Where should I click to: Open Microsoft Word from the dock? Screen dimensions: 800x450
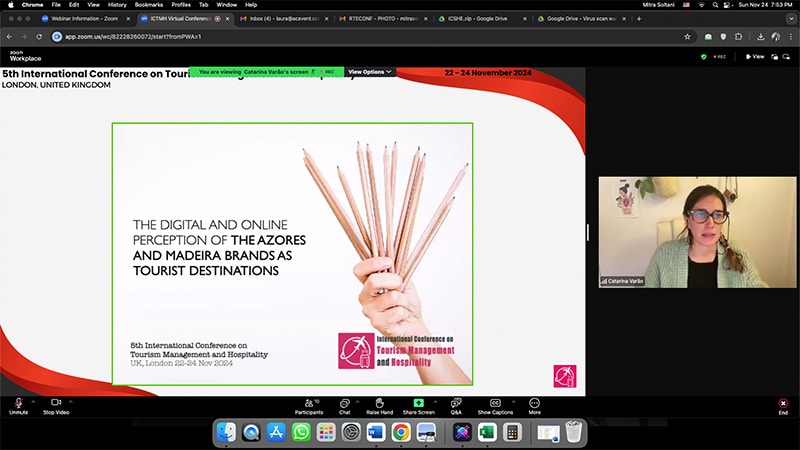point(376,432)
